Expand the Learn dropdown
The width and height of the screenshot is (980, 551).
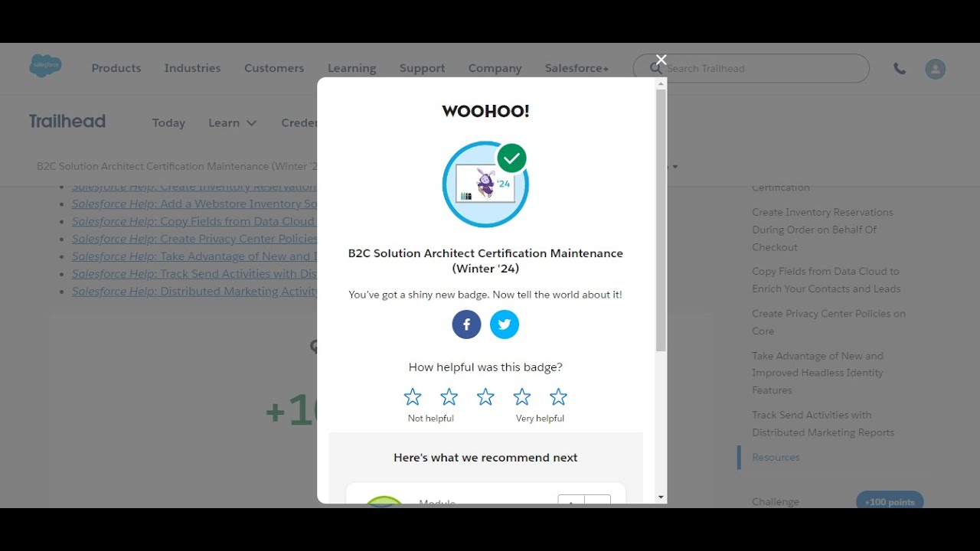232,123
